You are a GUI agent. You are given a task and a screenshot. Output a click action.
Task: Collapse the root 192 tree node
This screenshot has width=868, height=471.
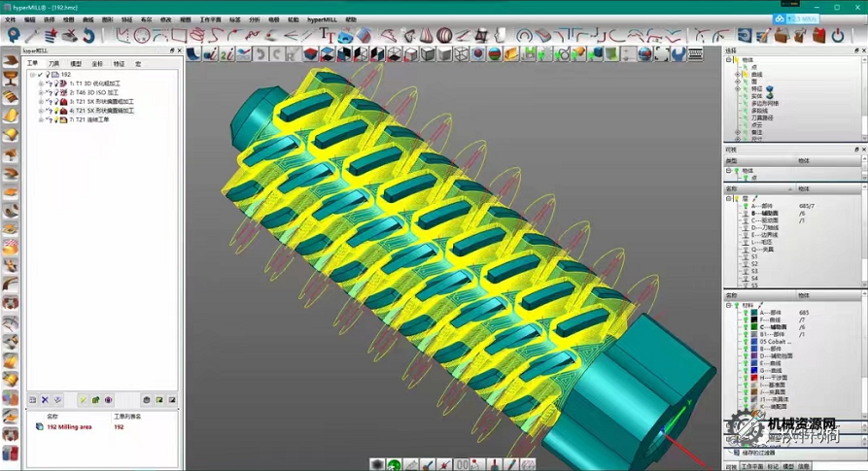click(x=32, y=75)
